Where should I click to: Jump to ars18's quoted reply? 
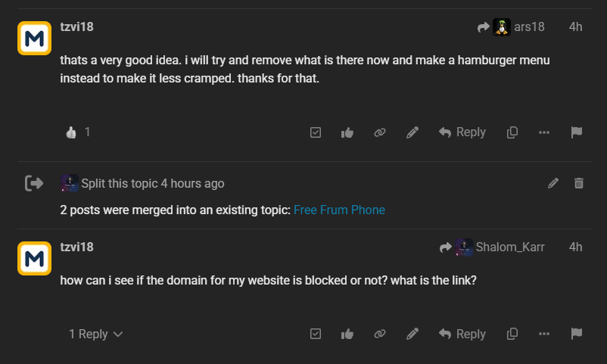511,26
